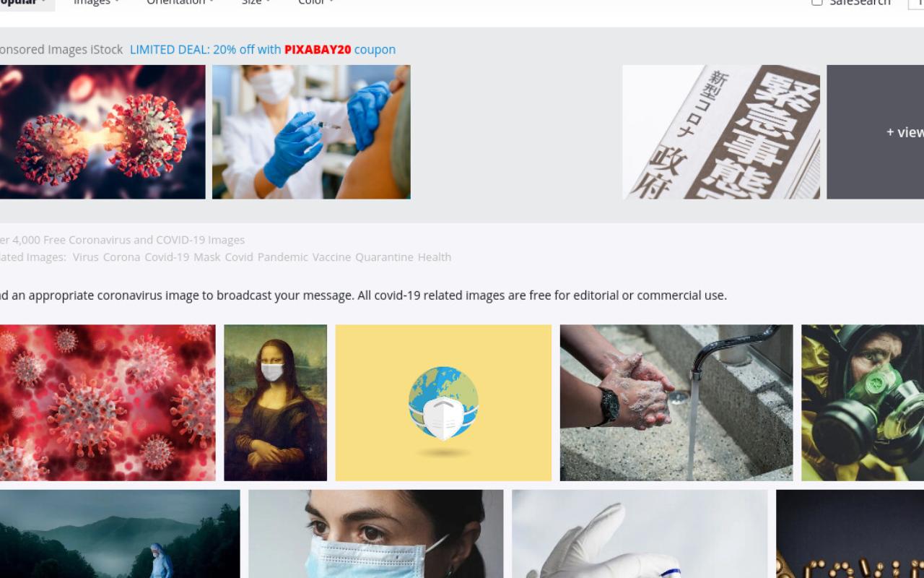
Task: Open the globe wearing mask illustration
Action: [443, 402]
